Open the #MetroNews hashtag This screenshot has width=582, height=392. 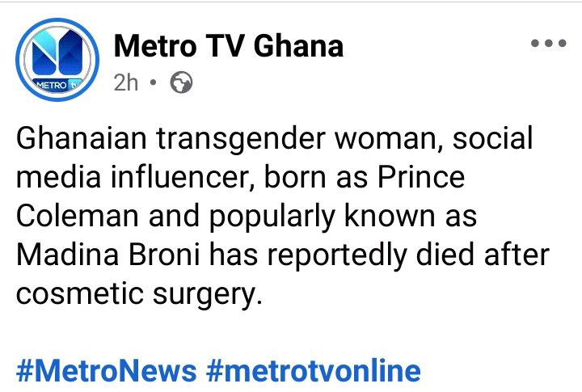click(x=107, y=371)
